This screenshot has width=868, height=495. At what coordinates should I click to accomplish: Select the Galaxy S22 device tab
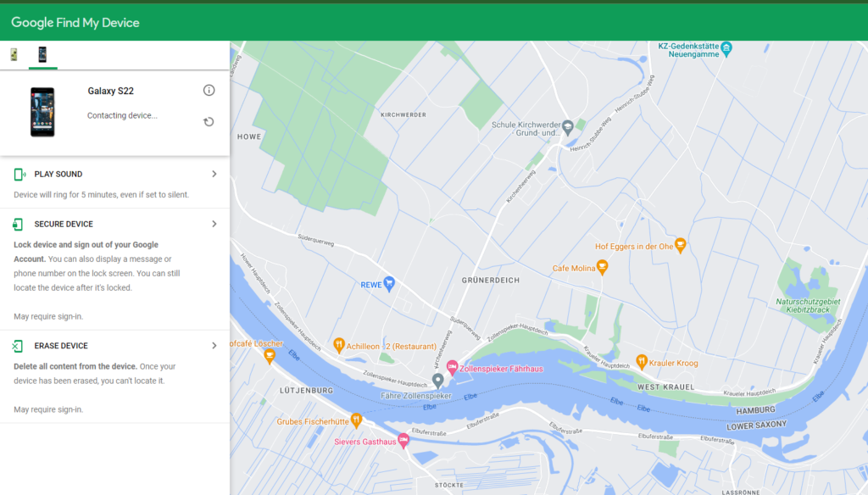point(42,54)
